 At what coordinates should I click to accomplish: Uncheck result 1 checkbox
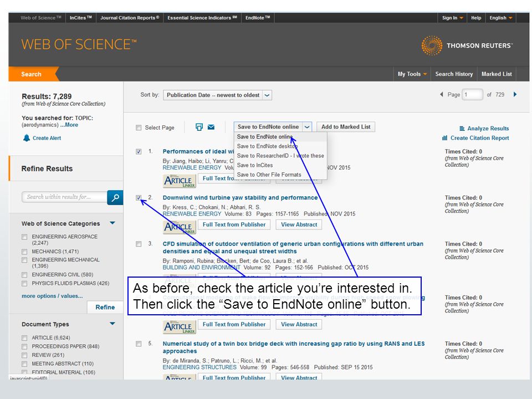click(139, 151)
